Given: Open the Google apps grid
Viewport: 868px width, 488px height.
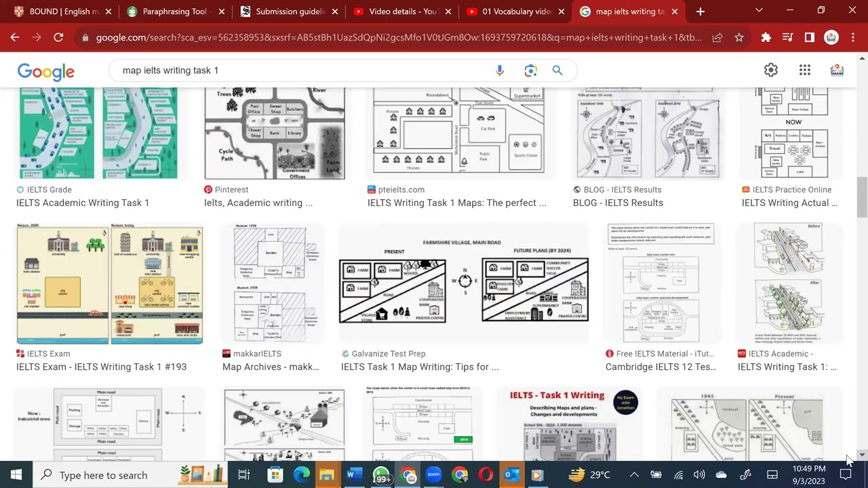Looking at the screenshot, I should (x=805, y=70).
